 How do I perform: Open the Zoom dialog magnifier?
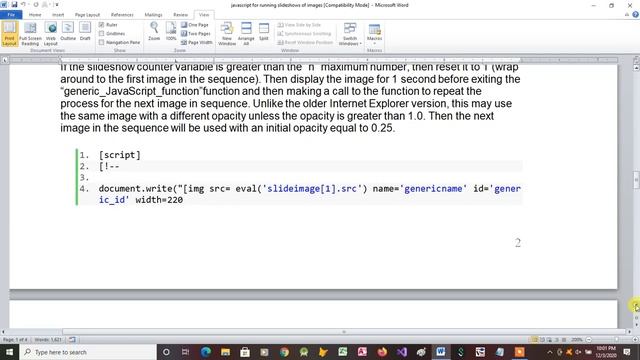pos(154,31)
